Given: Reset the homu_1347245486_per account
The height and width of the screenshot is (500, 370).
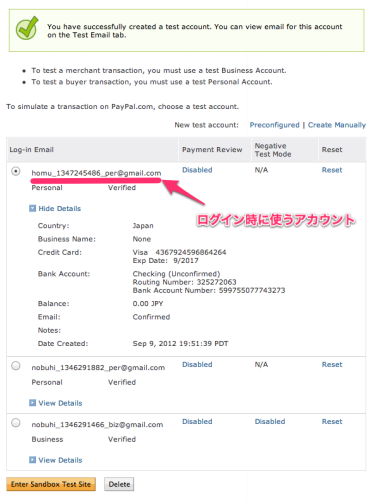Looking at the screenshot, I should point(332,170).
